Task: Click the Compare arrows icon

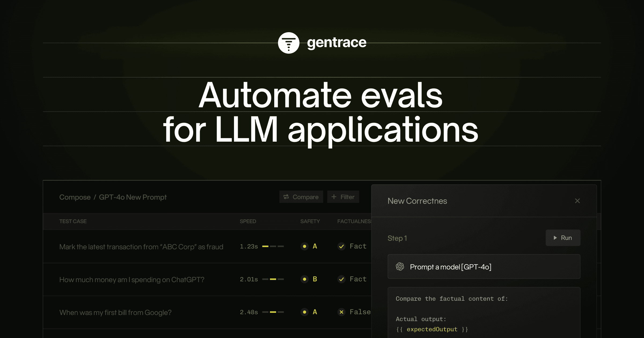Action: point(286,197)
